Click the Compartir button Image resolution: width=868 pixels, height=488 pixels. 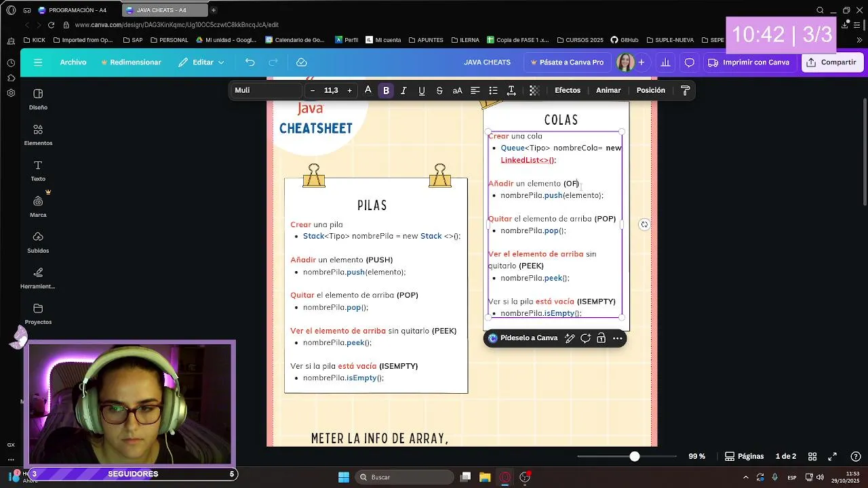coord(831,62)
